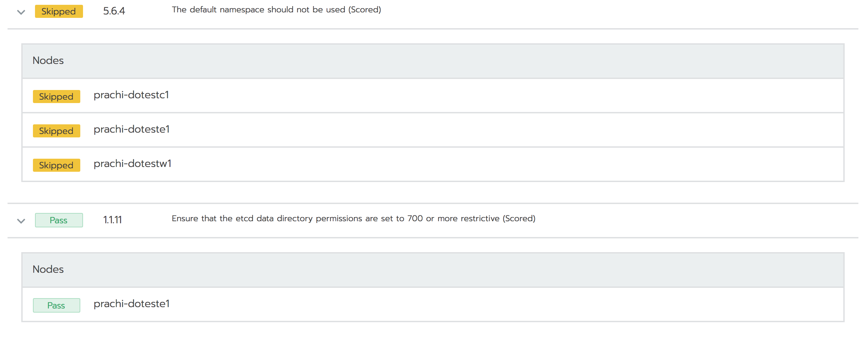Image resolution: width=868 pixels, height=338 pixels.
Task: Click the yellow status indicator on node prachi-dotestc1
Action: [56, 97]
